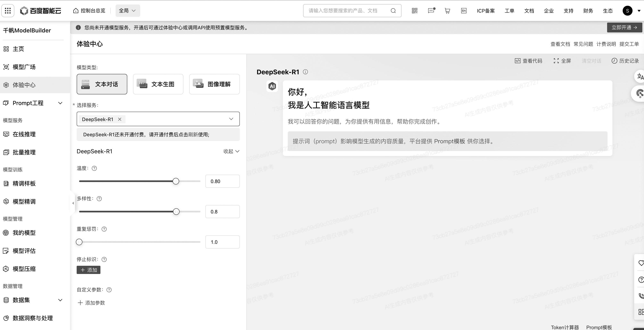This screenshot has height=330, width=644.
Task: Open the QR code icon
Action: 414,10
